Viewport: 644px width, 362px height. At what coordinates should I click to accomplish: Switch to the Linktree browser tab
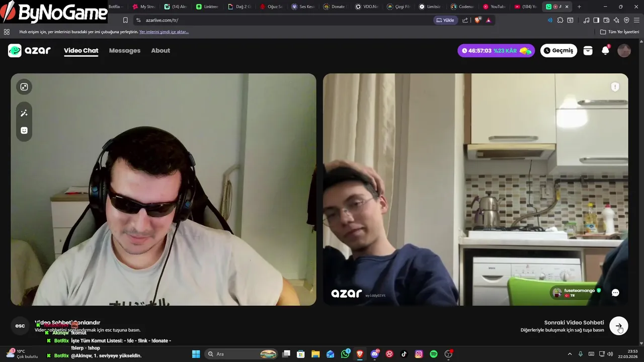pos(208,7)
